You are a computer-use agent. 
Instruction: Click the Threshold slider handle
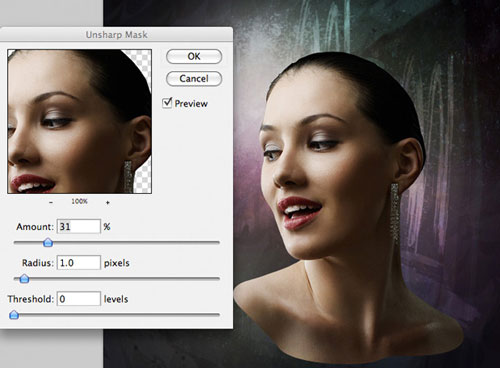point(14,314)
